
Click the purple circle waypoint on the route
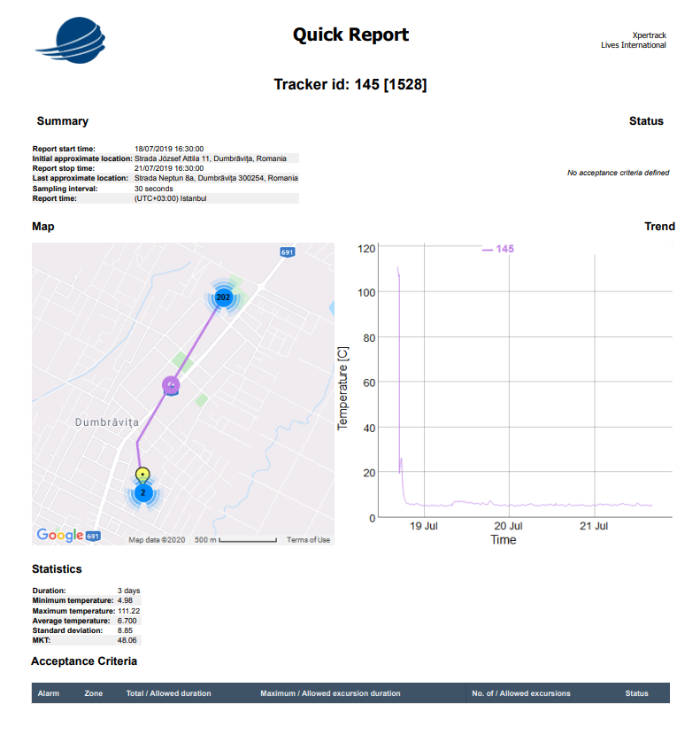coord(171,385)
